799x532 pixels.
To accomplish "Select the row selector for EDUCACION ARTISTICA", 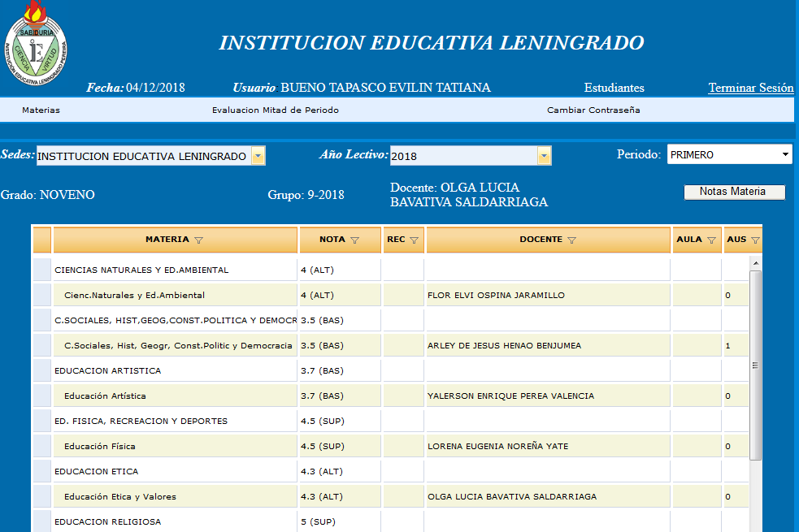I will coord(41,370).
